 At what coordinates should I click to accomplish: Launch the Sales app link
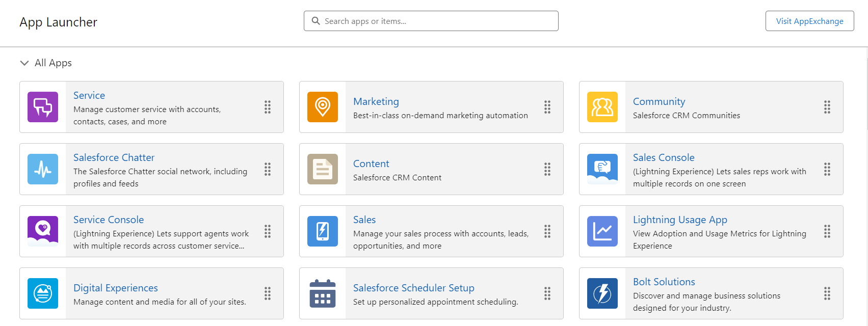364,220
